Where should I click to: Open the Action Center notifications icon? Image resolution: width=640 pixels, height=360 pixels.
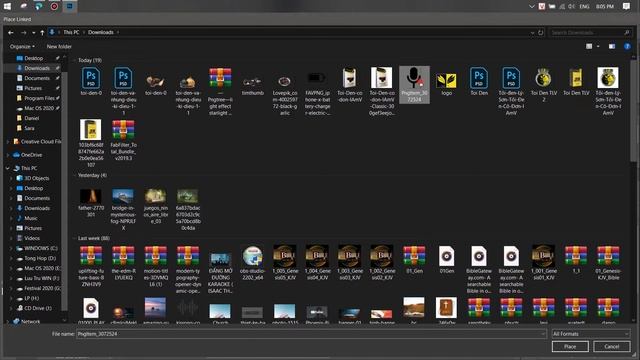tap(627, 6)
